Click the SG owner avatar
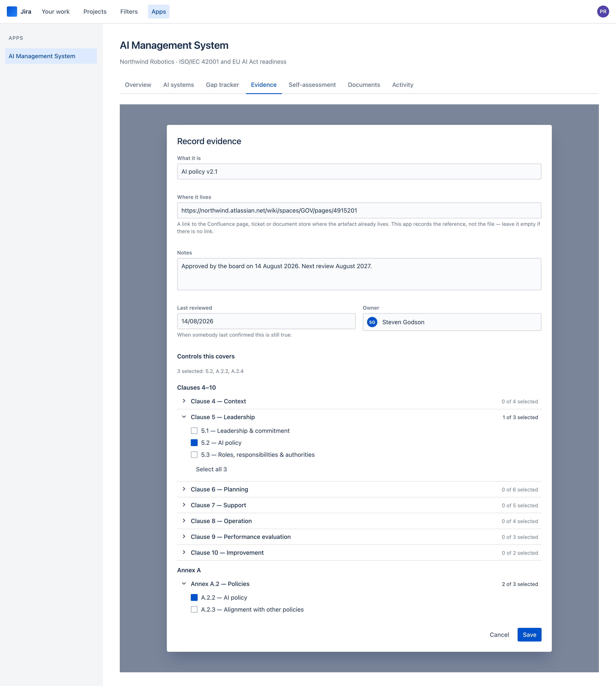 [372, 322]
